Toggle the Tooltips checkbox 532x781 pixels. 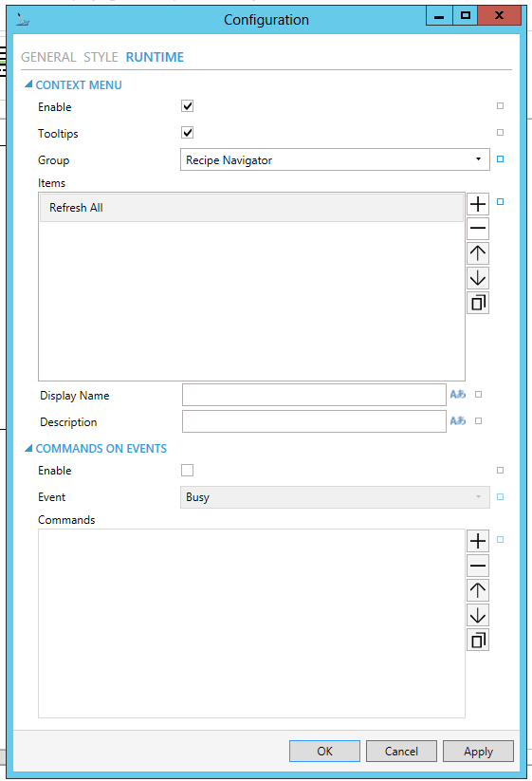pos(187,133)
